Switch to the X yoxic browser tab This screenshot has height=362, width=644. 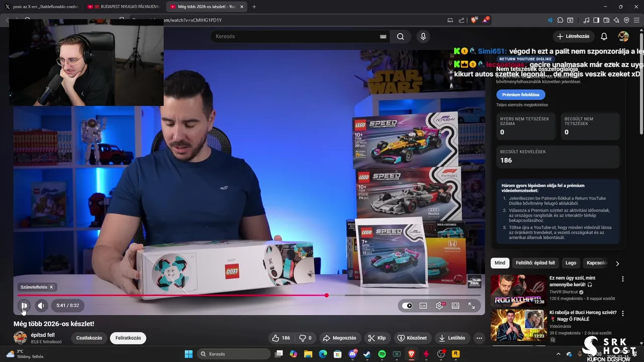tap(41, 7)
